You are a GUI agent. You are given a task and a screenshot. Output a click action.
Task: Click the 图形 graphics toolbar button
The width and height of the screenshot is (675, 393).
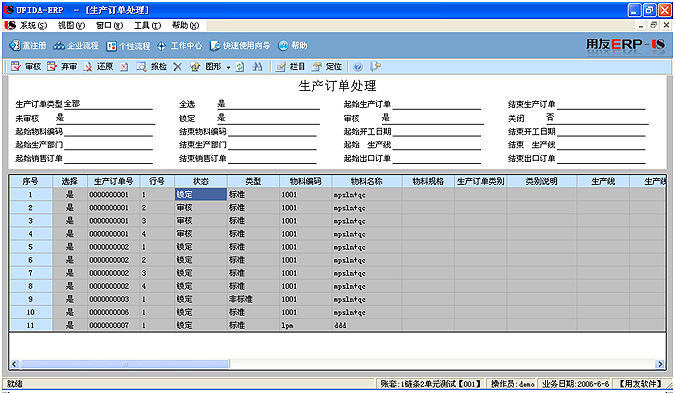point(206,67)
